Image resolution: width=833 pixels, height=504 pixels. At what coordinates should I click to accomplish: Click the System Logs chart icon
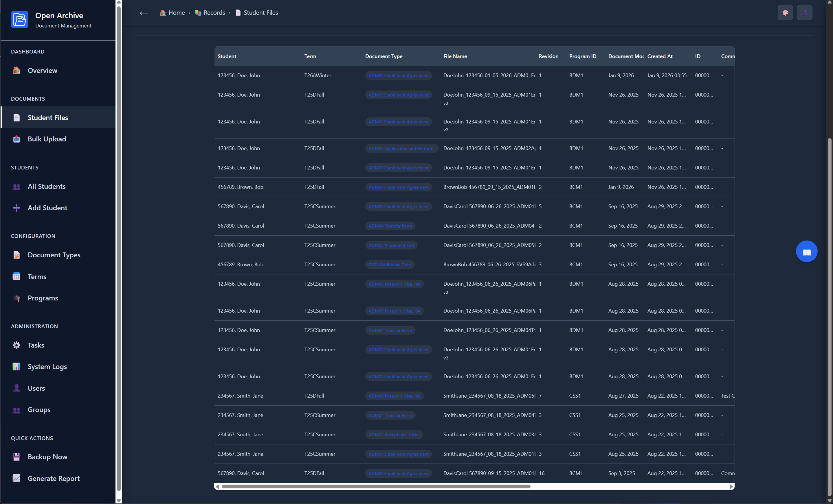click(x=16, y=367)
